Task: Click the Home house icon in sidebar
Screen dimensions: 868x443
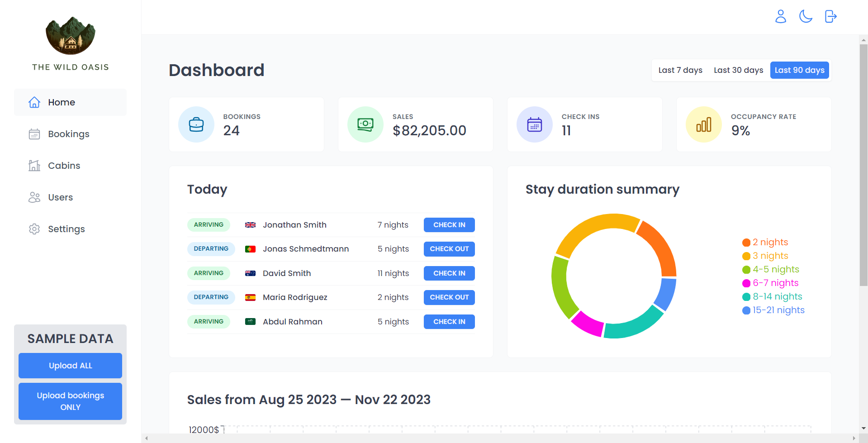Action: point(34,102)
